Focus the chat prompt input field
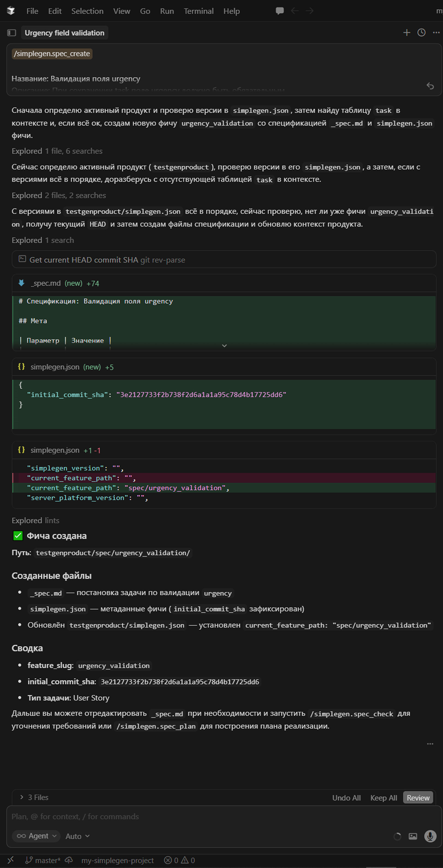This screenshot has height=868, width=443. pyautogui.click(x=202, y=817)
